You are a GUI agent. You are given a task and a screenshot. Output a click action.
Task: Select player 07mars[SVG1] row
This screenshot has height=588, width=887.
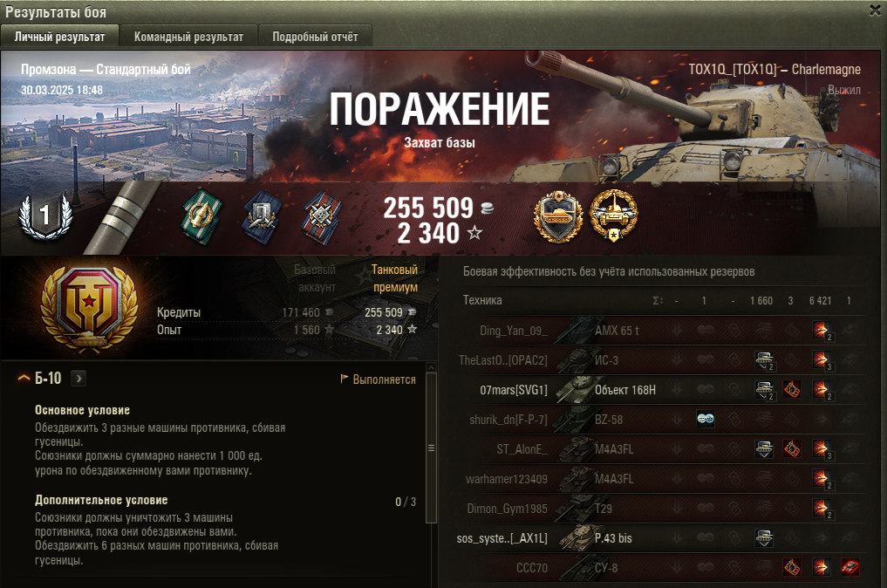(x=661, y=390)
